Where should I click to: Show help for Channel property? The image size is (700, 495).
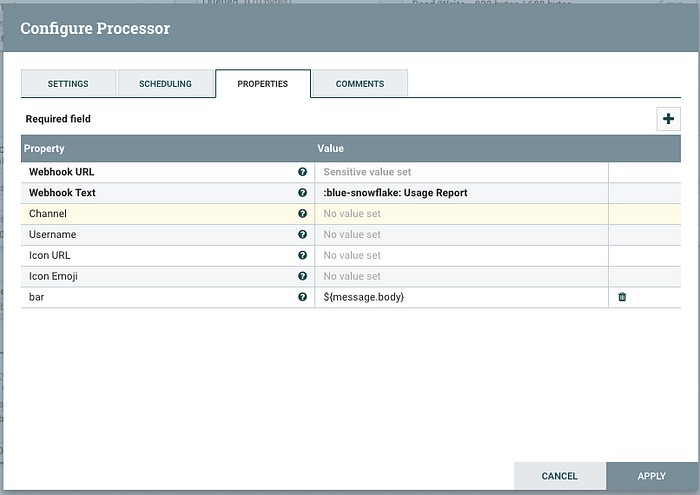coord(302,213)
